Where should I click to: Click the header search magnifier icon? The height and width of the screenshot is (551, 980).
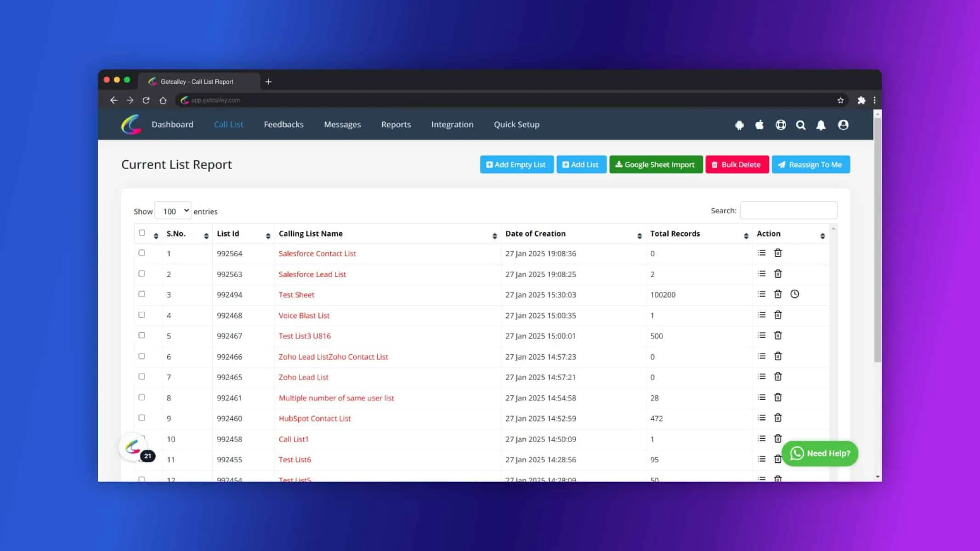click(x=801, y=125)
